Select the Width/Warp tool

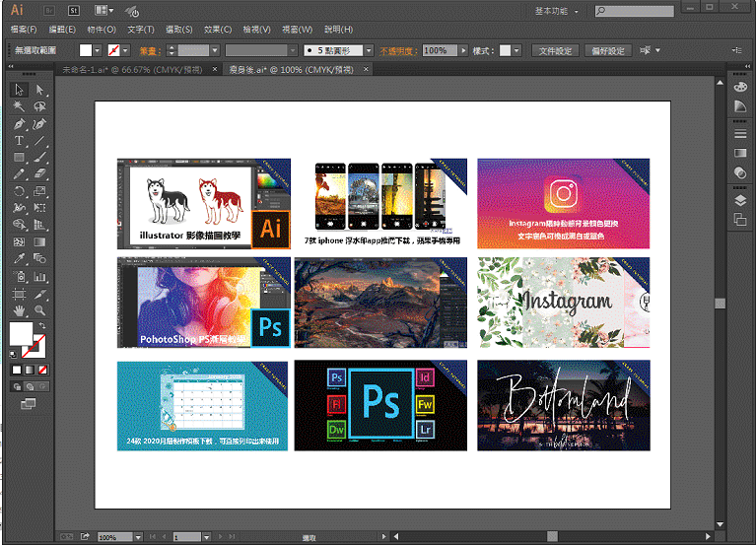19,208
